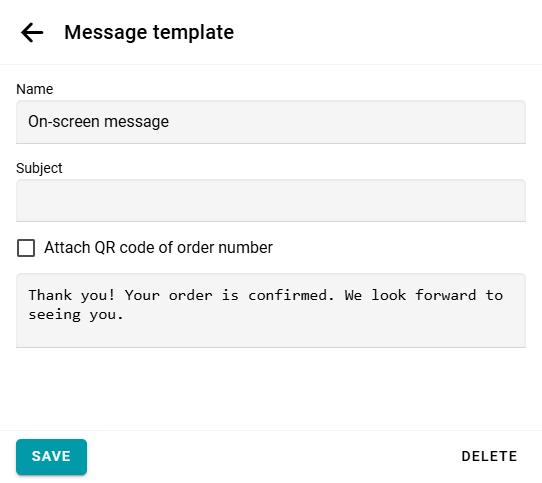Enable Attach QR code of order number checkbox
The height and width of the screenshot is (483, 542).
(26, 248)
